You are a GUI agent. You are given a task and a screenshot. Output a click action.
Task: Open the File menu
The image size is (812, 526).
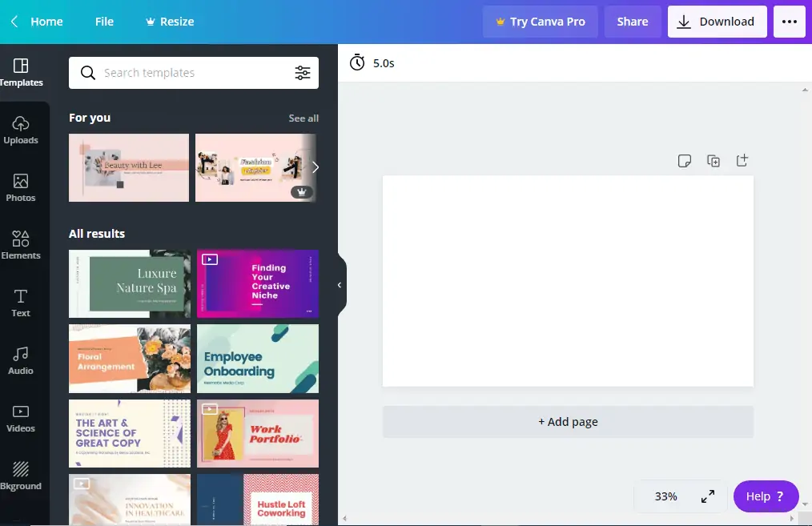104,22
